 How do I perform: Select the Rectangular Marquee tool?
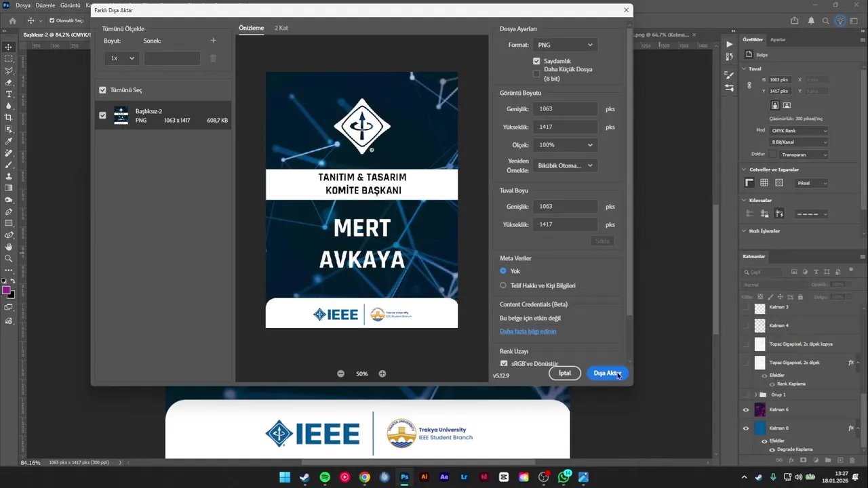pos(9,59)
